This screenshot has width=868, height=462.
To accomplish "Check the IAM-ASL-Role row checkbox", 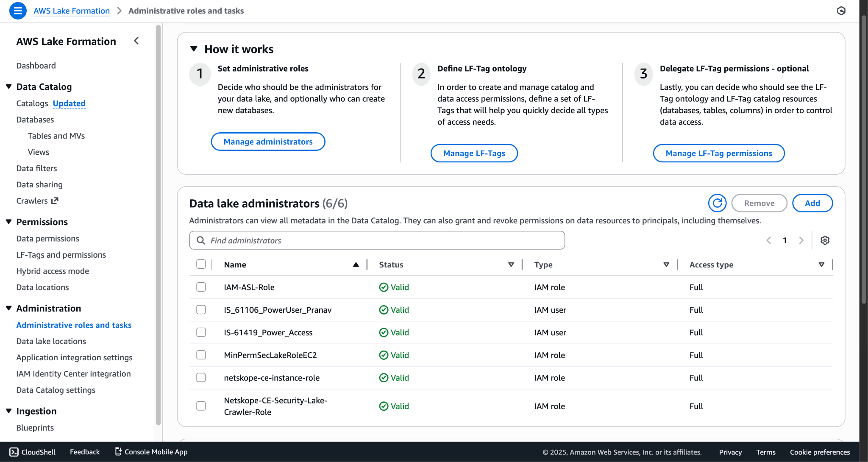I will pyautogui.click(x=201, y=287).
